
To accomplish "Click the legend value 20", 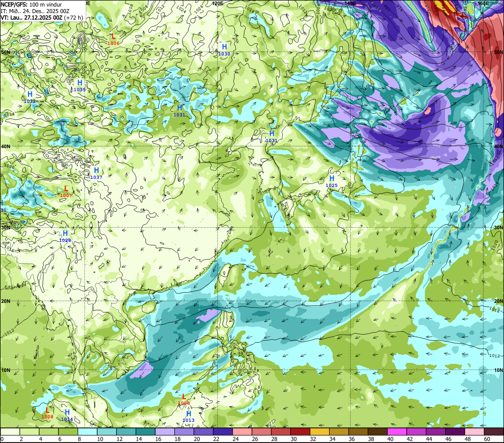I will click(x=197, y=439).
